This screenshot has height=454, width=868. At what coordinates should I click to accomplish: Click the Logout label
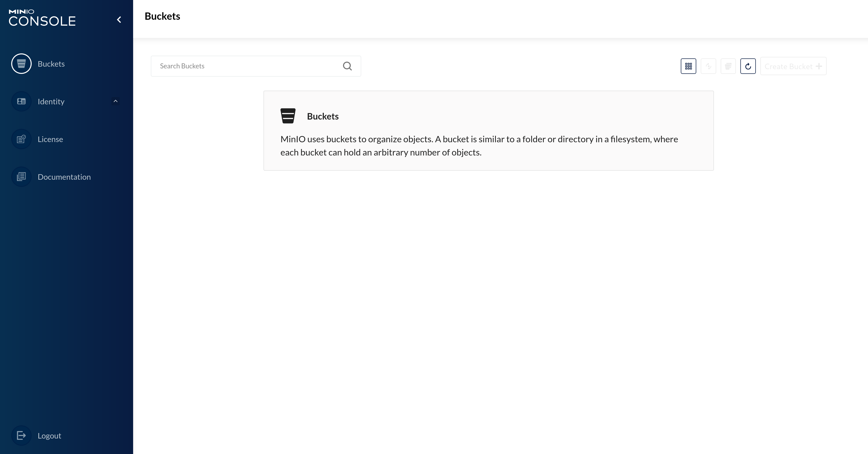(x=49, y=436)
